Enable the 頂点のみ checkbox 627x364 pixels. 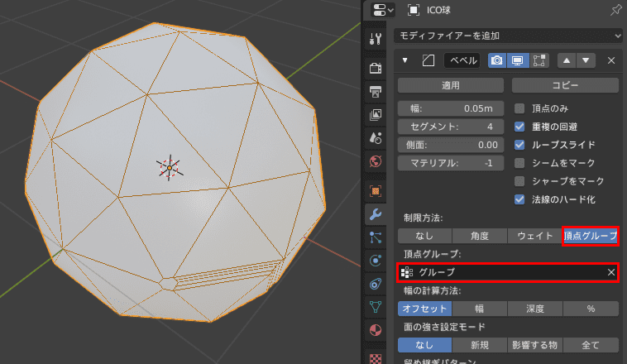(x=519, y=108)
